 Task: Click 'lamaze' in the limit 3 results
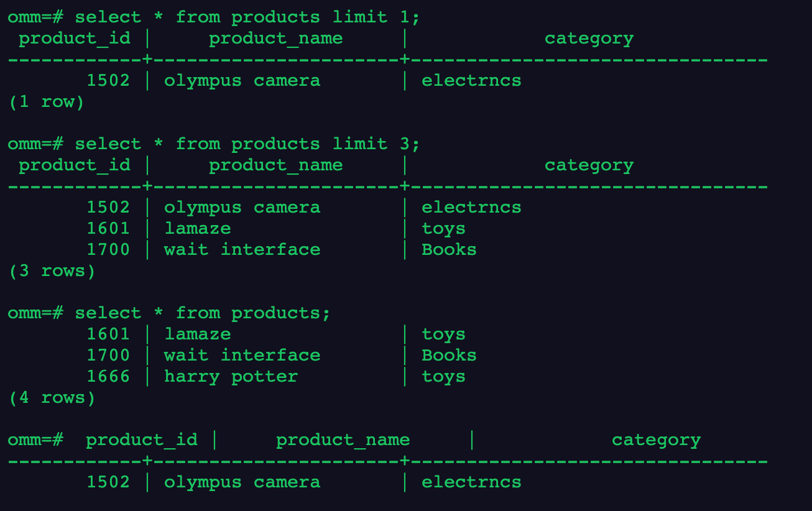point(198,229)
